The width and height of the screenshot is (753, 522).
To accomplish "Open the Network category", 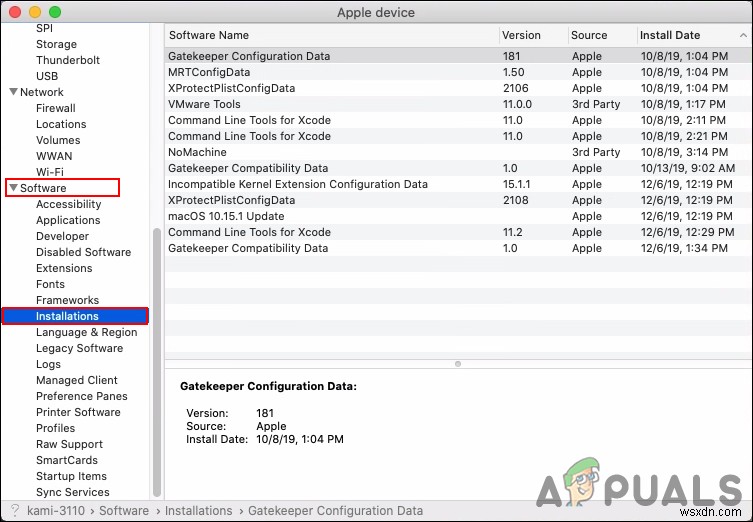I will point(42,92).
